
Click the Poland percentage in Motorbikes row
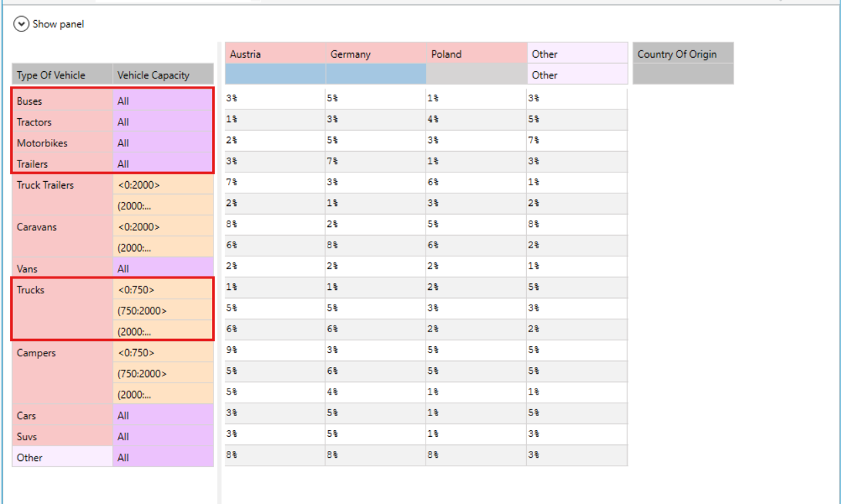point(477,140)
